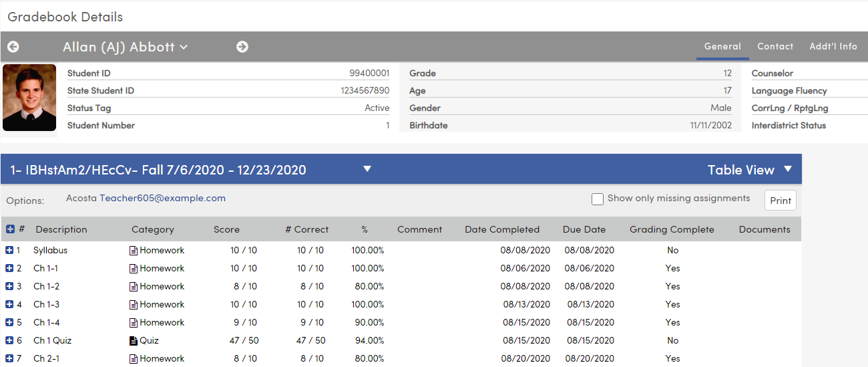868x367 pixels.
Task: Open the class selection dropdown arrow
Action: coord(367,169)
